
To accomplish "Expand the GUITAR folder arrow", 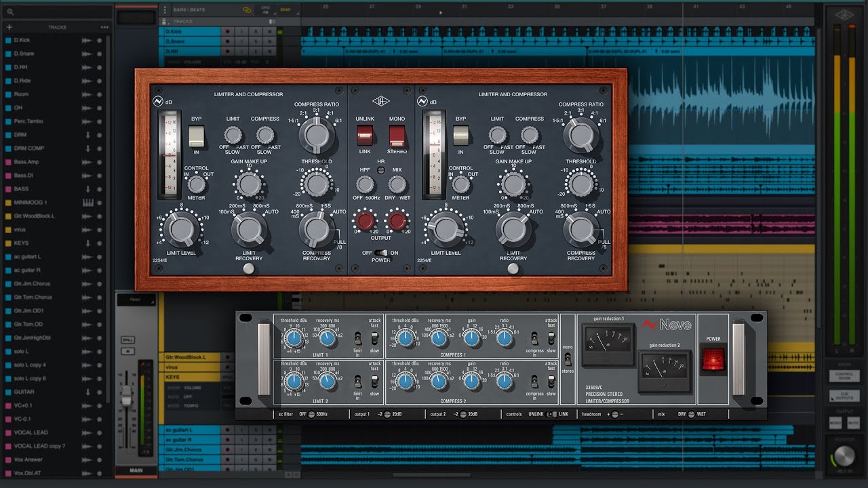I will 87,392.
